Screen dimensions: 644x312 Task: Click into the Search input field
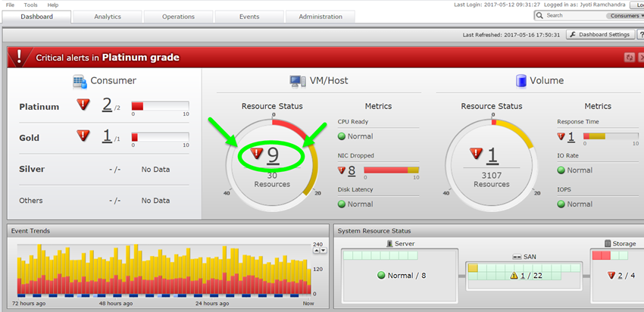coord(574,15)
